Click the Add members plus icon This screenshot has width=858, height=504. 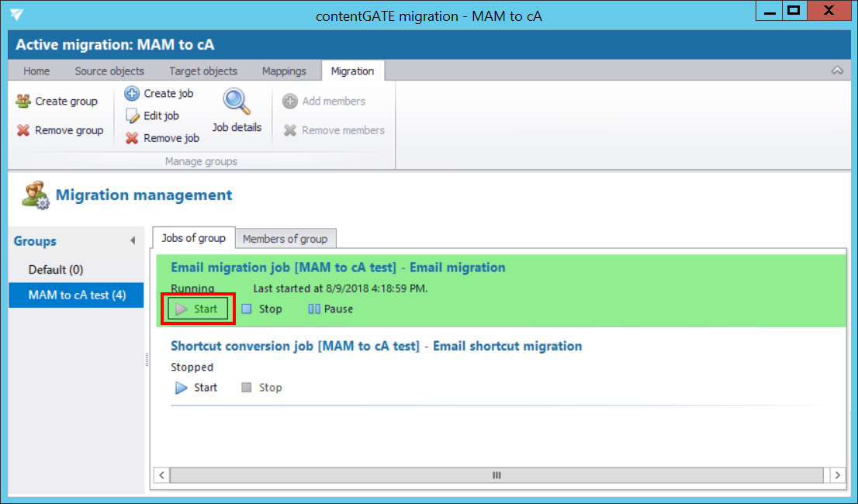coord(290,101)
